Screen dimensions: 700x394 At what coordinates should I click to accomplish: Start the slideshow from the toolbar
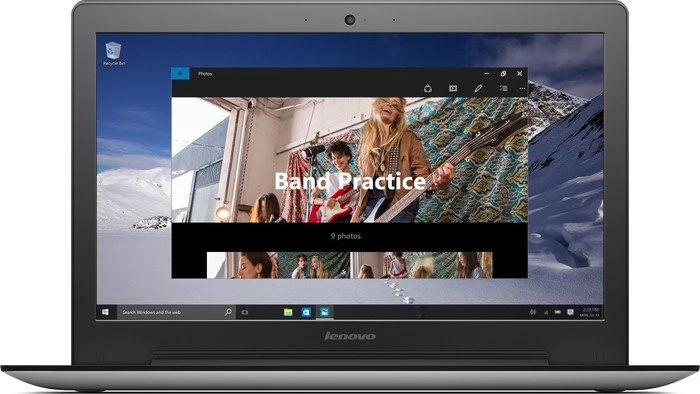point(453,88)
